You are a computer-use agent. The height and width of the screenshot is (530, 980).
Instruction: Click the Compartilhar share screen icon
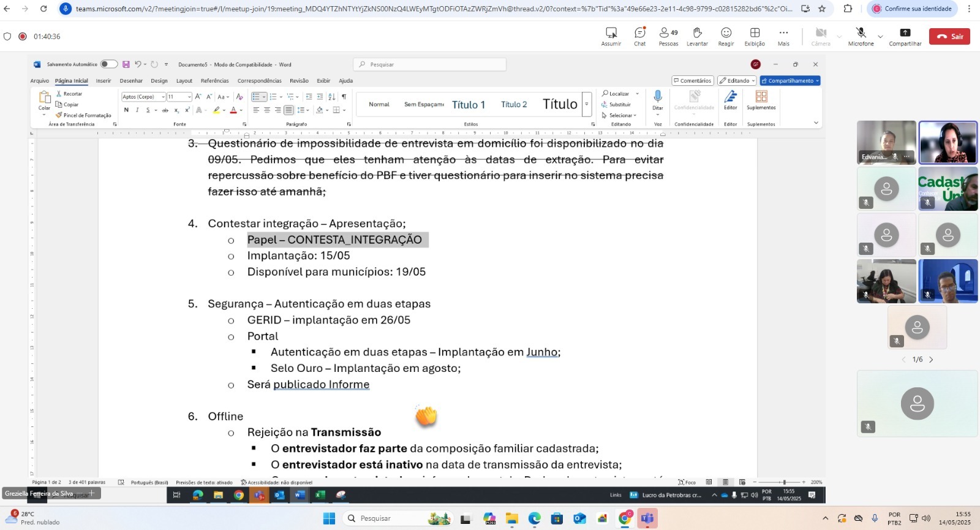tap(905, 36)
